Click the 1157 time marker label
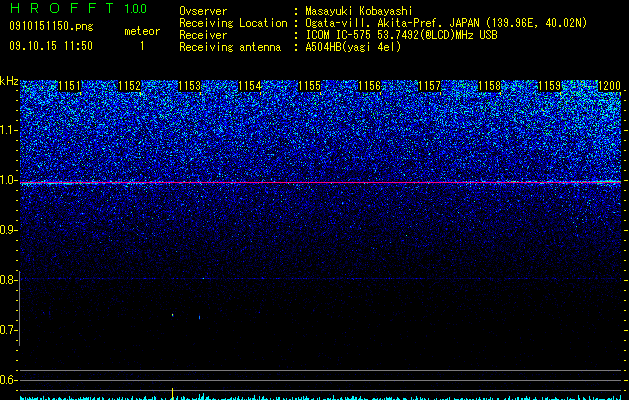 click(x=430, y=86)
